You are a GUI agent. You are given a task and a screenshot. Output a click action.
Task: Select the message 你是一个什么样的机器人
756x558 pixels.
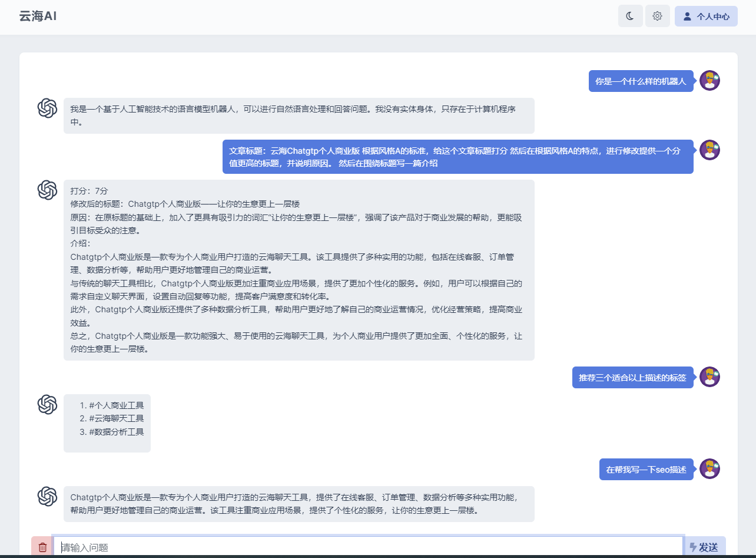[641, 81]
